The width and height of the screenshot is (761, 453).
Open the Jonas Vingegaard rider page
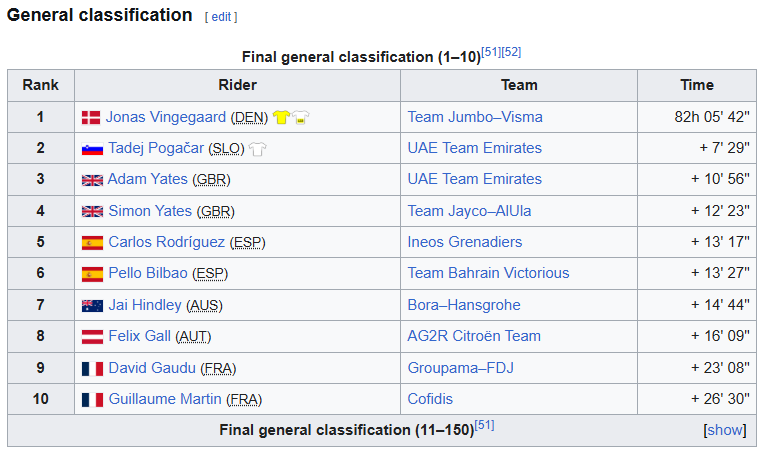click(x=166, y=117)
